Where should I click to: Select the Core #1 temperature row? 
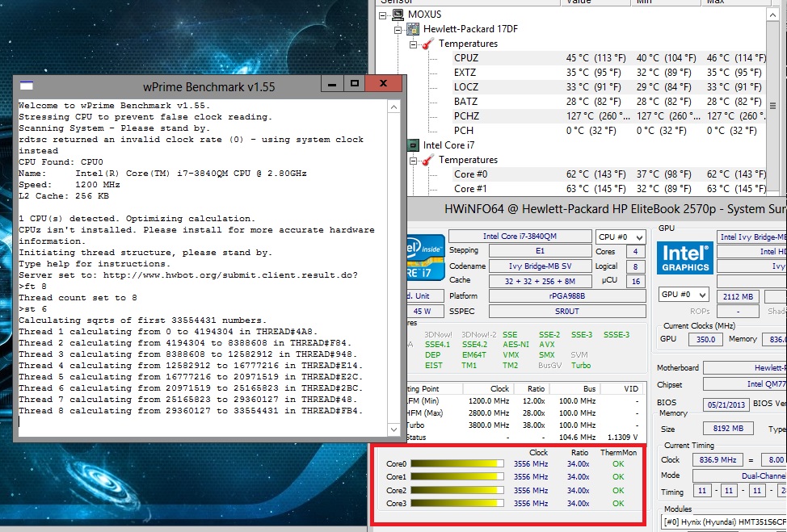tap(609, 189)
